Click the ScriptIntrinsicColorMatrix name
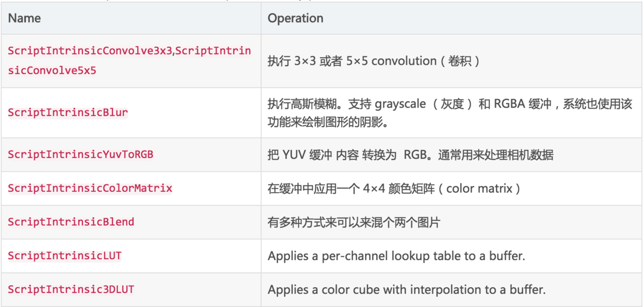This screenshot has height=307, width=644. pos(90,188)
